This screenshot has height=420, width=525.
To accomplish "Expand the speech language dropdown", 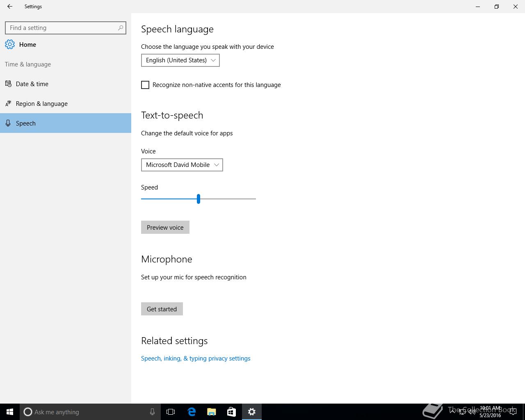I will point(180,60).
